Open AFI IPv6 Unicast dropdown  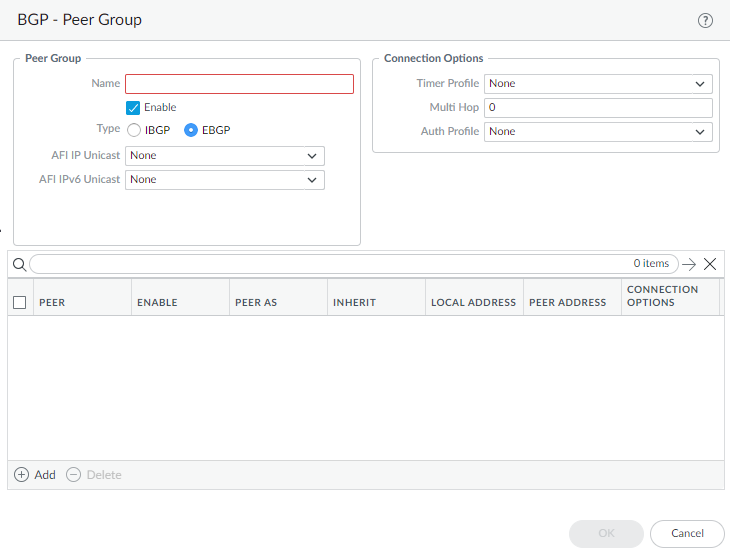pyautogui.click(x=224, y=180)
